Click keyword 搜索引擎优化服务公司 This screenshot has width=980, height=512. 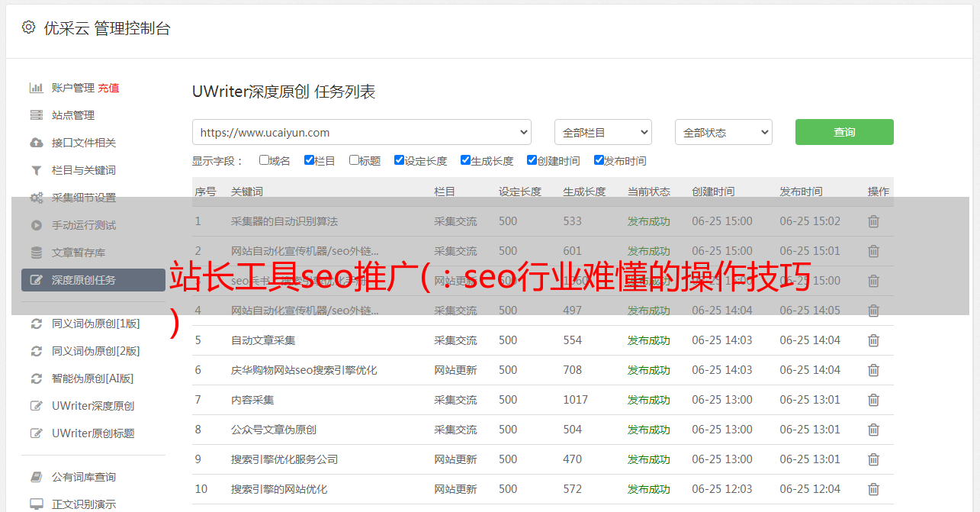[284, 459]
